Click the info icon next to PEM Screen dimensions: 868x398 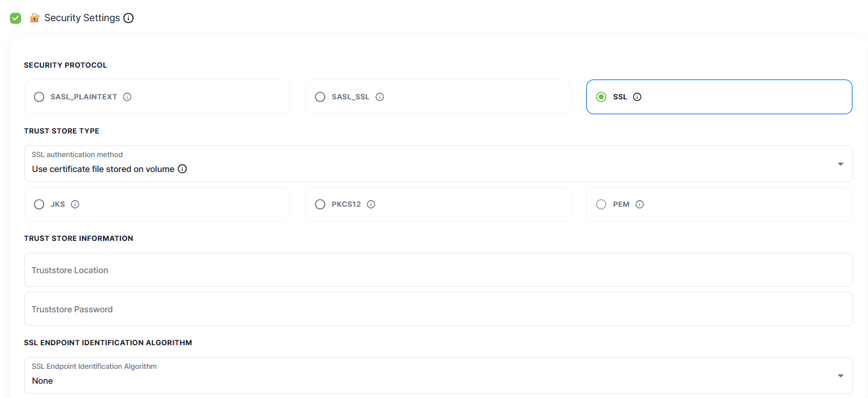640,204
